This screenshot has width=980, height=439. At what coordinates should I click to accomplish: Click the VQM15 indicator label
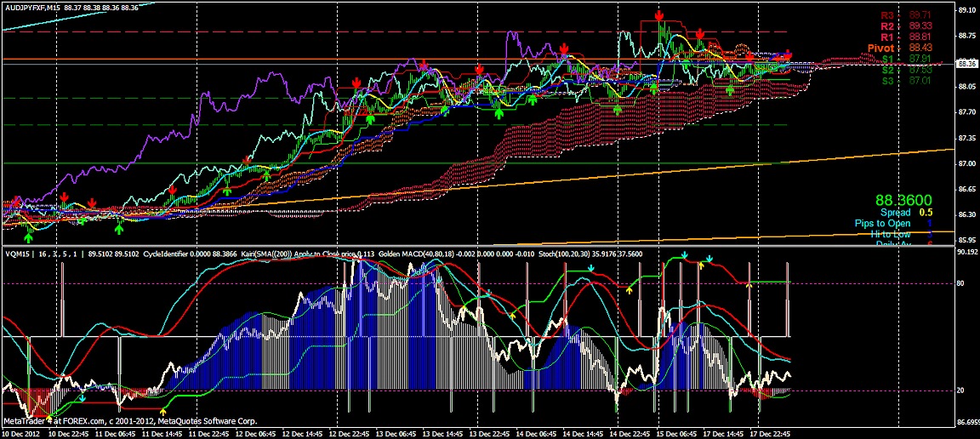pyautogui.click(x=16, y=254)
